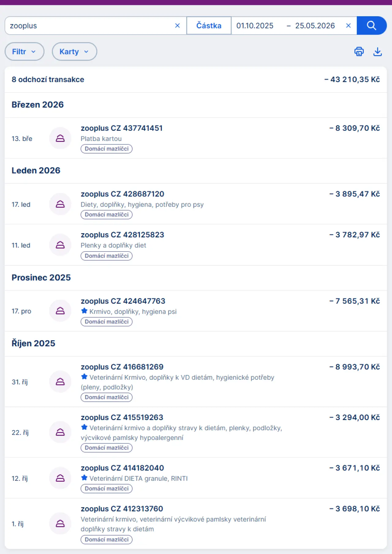
Task: Expand the Karty dropdown
Action: [74, 51]
